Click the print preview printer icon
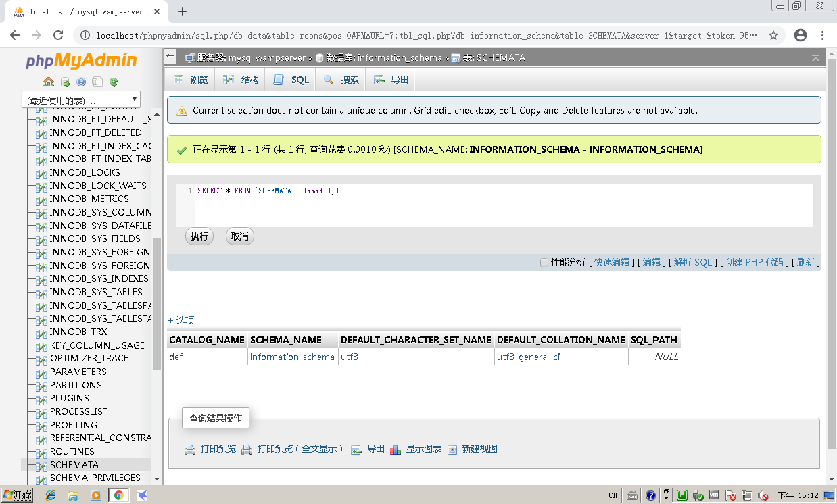 tap(190, 449)
